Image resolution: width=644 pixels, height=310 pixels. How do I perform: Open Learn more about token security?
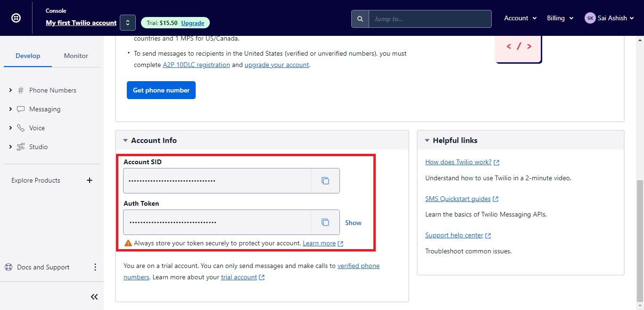(x=319, y=243)
